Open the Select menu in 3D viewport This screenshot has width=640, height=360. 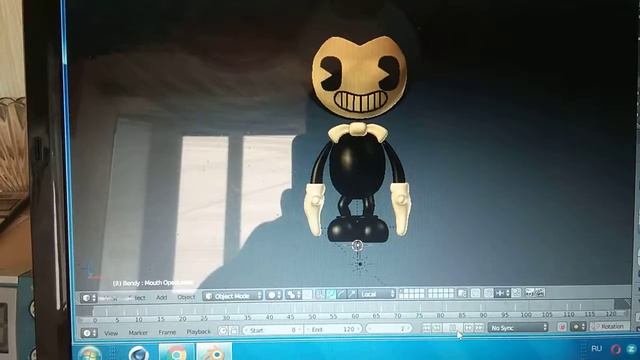(136, 298)
